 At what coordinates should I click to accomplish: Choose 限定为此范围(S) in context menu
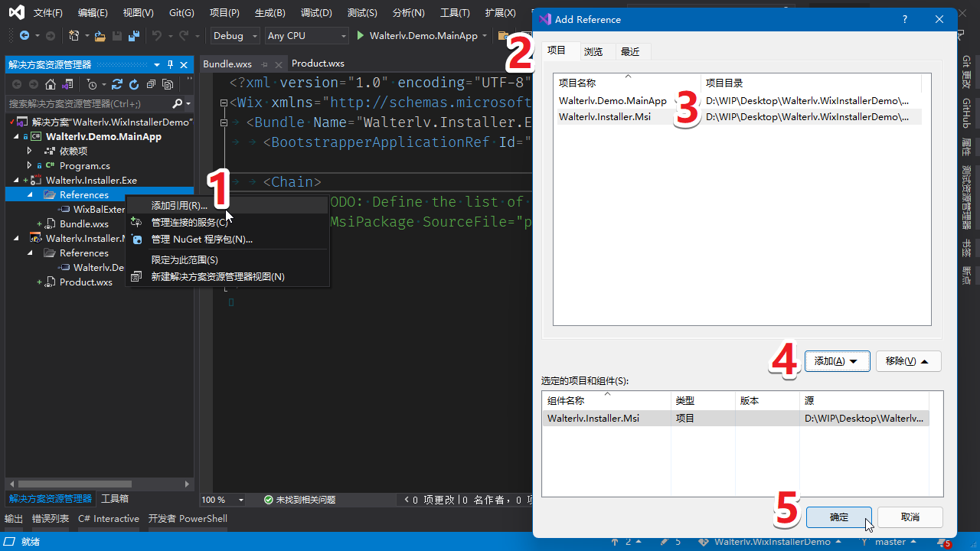227,260
